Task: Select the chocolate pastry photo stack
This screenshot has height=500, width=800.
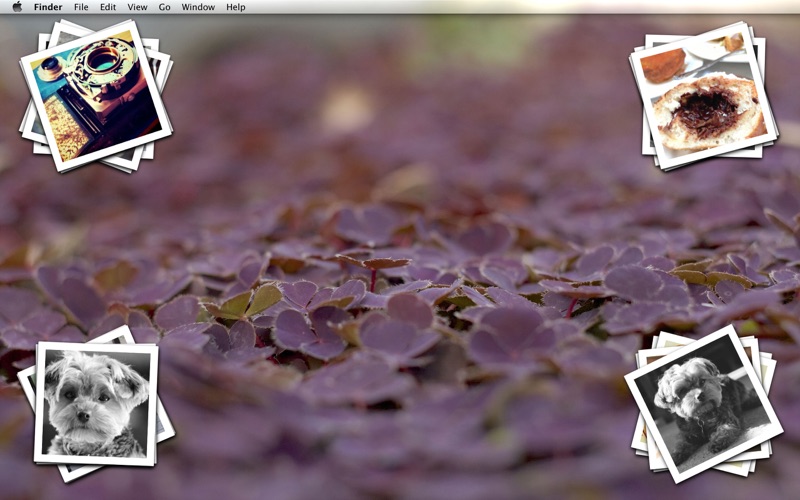Action: 704,96
